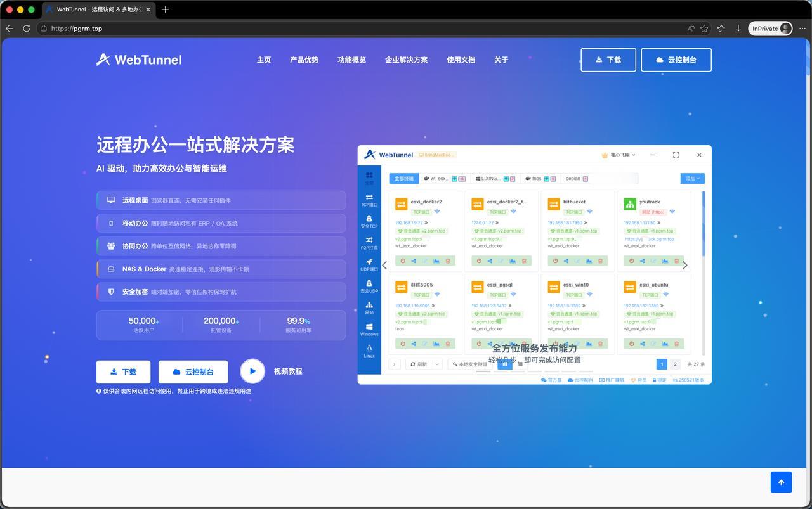Reload the page with browser refresh
Image resolution: width=812 pixels, height=509 pixels.
click(27, 29)
